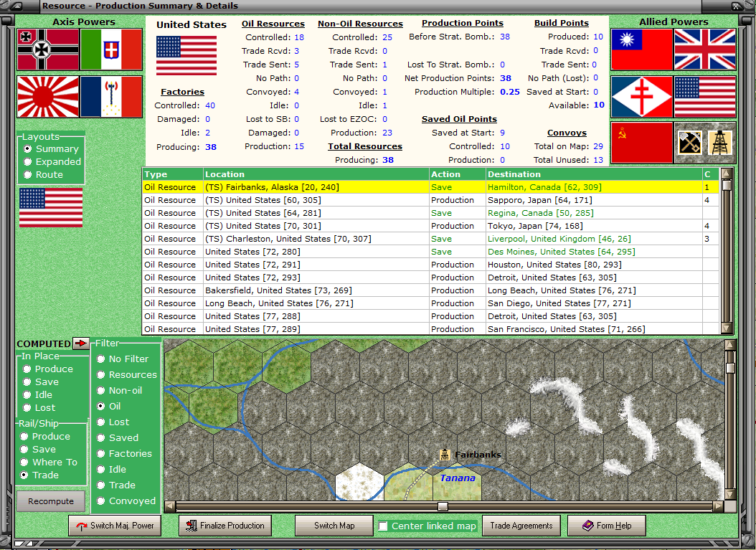
Task: Select the Charleston, United States row
Action: [x=430, y=239]
